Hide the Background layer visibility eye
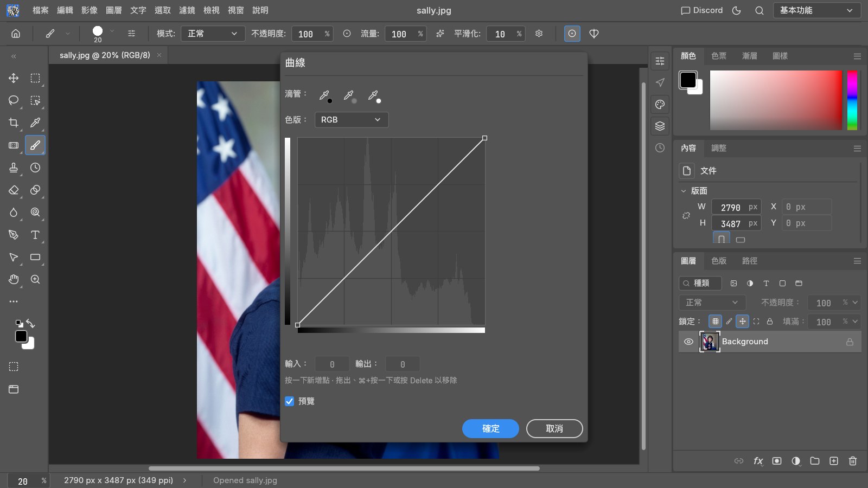This screenshot has width=868, height=488. [x=688, y=342]
